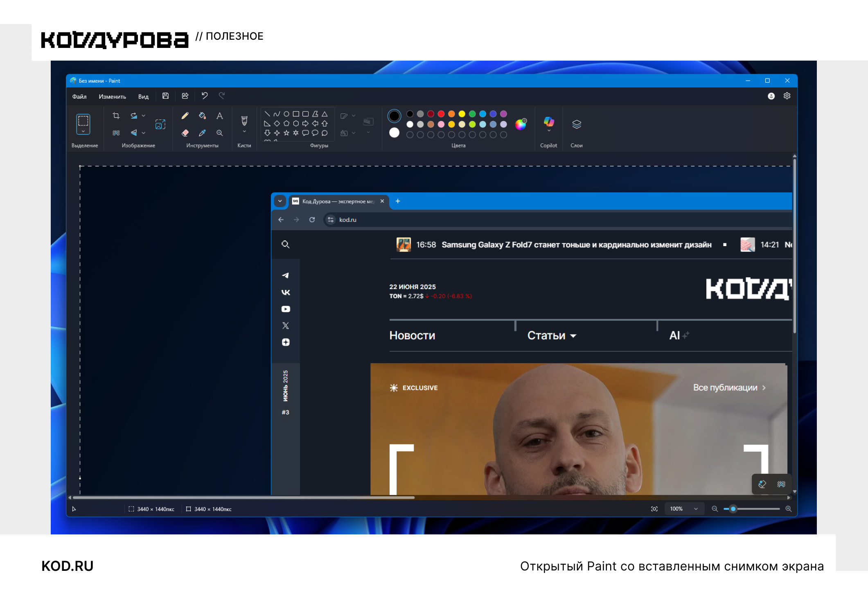Activate the Eraser tool
868x595 pixels.
coord(185,133)
